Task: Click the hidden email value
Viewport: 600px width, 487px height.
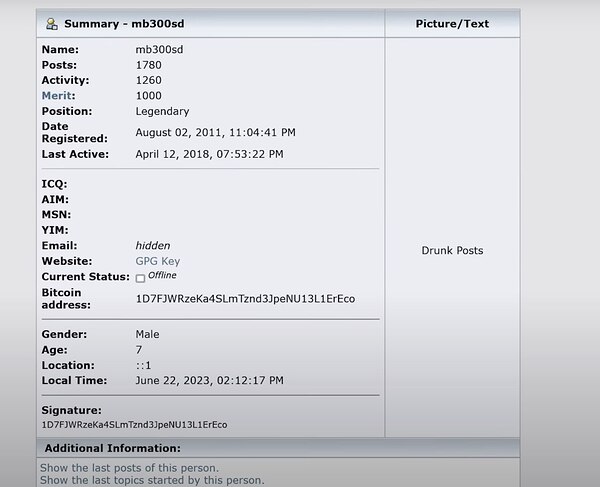Action: pyautogui.click(x=153, y=246)
